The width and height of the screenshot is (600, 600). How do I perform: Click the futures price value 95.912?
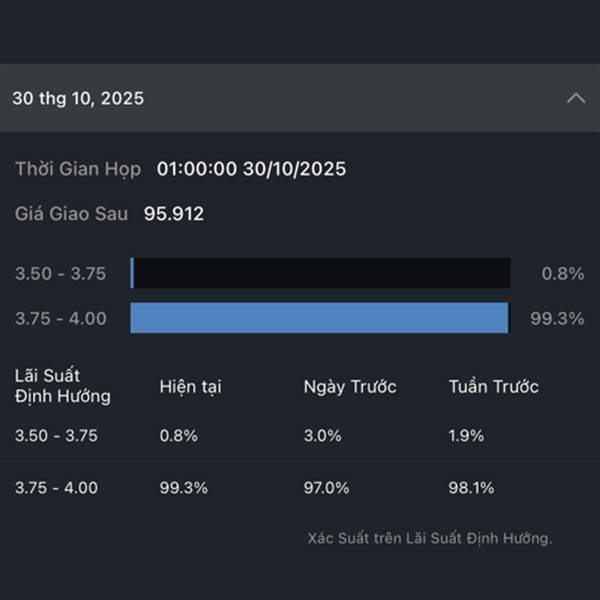(x=174, y=213)
